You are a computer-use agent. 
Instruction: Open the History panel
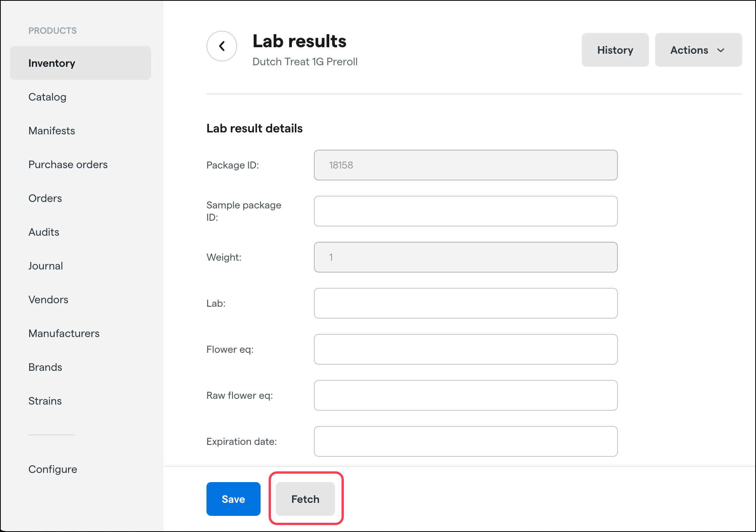click(x=615, y=50)
